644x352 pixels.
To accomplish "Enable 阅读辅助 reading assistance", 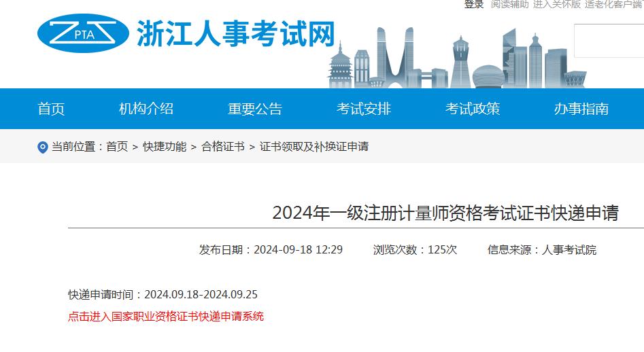I will [x=509, y=4].
